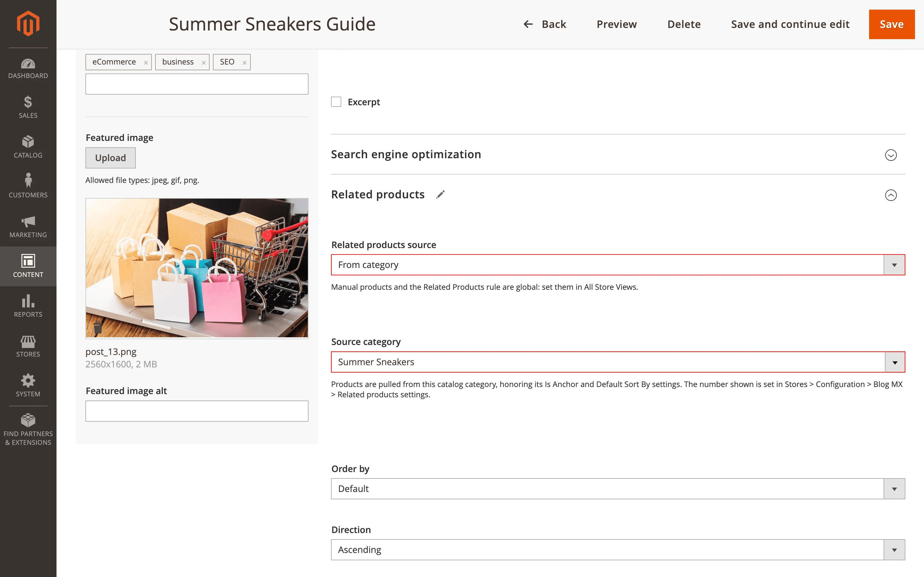The width and height of the screenshot is (924, 577).
Task: Click the 2560x1600, 2 MB size text
Action: [x=121, y=365]
